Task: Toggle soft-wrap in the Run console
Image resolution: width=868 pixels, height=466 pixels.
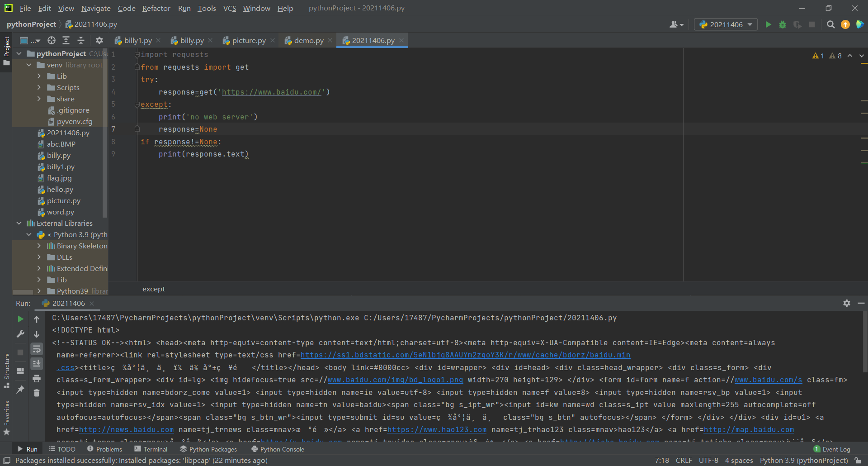Action: [37, 349]
